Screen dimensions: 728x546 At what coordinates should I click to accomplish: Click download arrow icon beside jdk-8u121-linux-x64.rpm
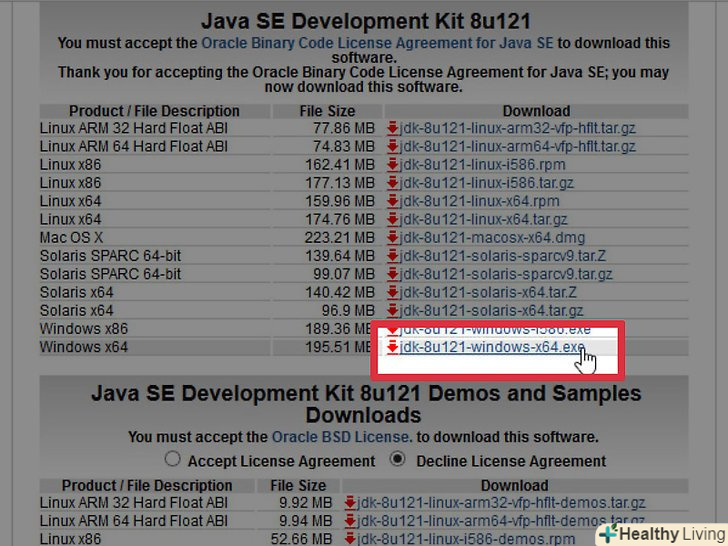click(x=393, y=201)
